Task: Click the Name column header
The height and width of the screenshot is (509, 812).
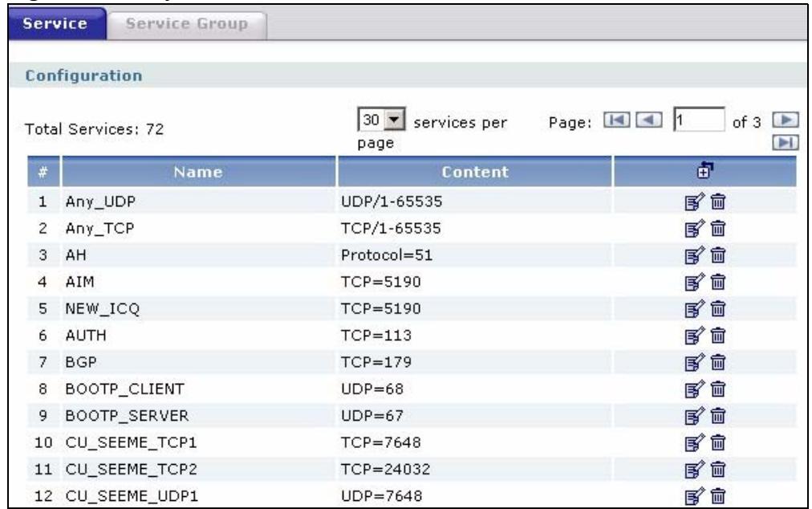Action: [x=198, y=172]
